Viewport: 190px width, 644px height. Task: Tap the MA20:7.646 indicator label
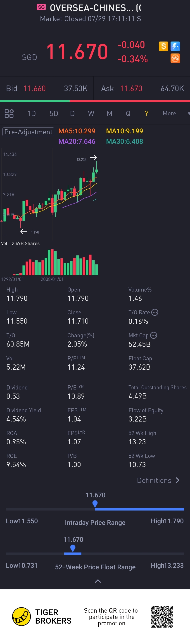(77, 141)
